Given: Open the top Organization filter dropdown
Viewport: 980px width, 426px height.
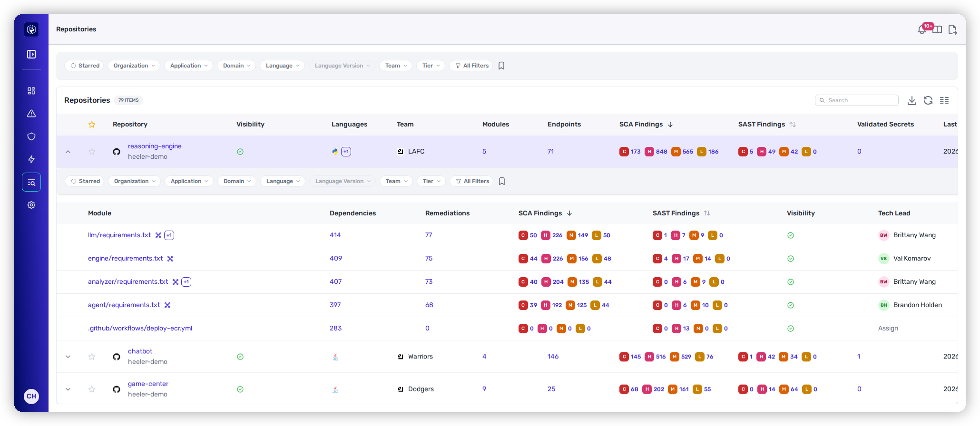Looking at the screenshot, I should (x=134, y=66).
